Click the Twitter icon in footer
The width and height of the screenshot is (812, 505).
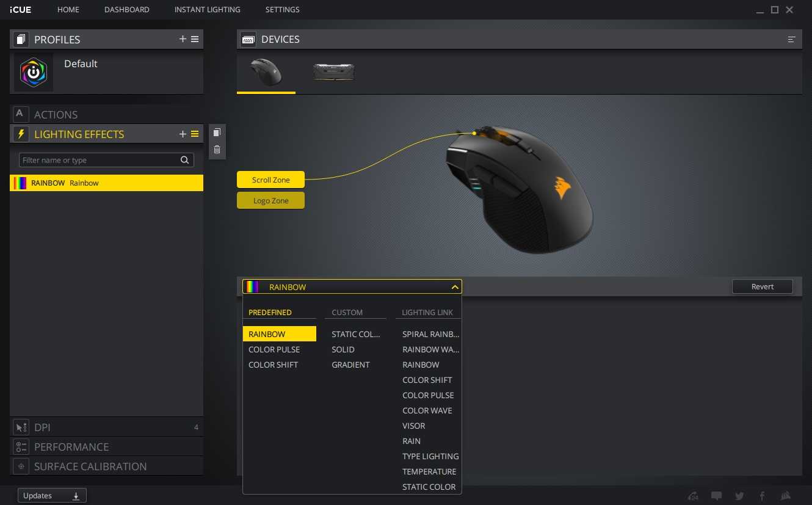coord(740,496)
